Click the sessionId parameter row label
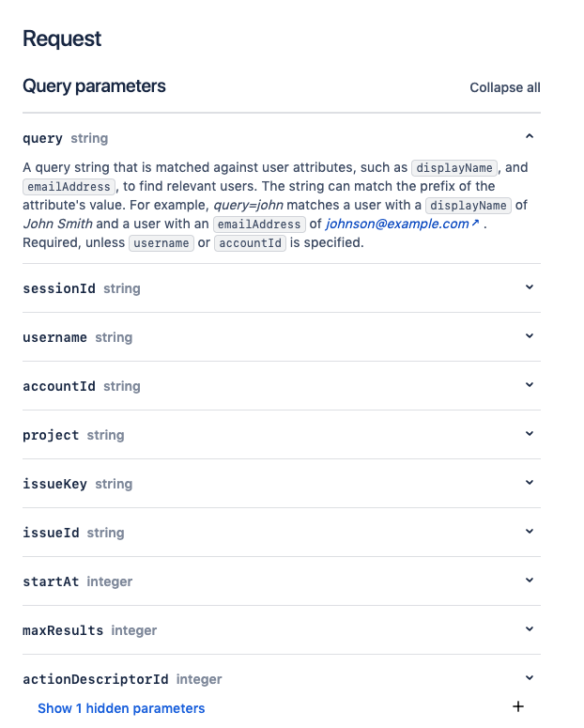Viewport: 584px width, 728px height. (59, 288)
